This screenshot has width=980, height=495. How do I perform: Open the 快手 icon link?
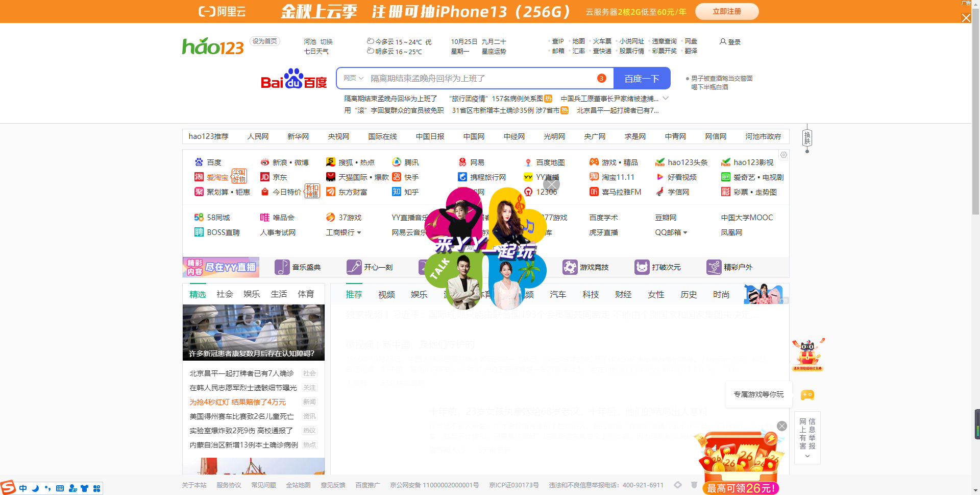tap(397, 177)
